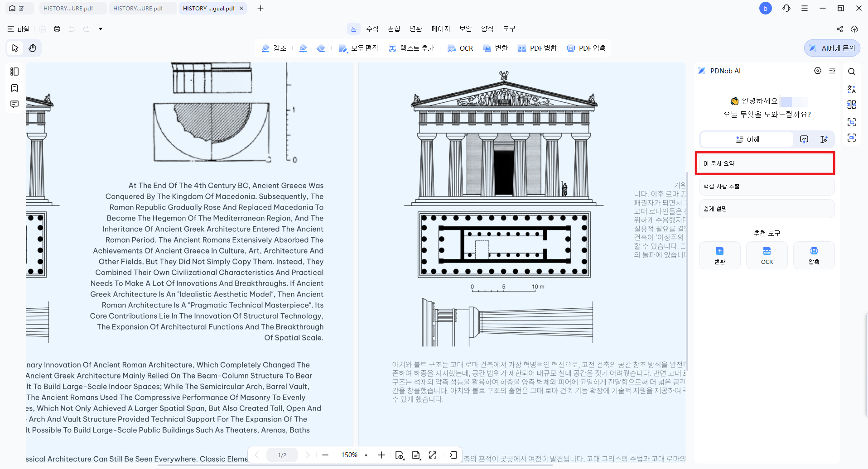This screenshot has height=469, width=868.
Task: Click the redo arrow icon
Action: pyautogui.click(x=86, y=29)
